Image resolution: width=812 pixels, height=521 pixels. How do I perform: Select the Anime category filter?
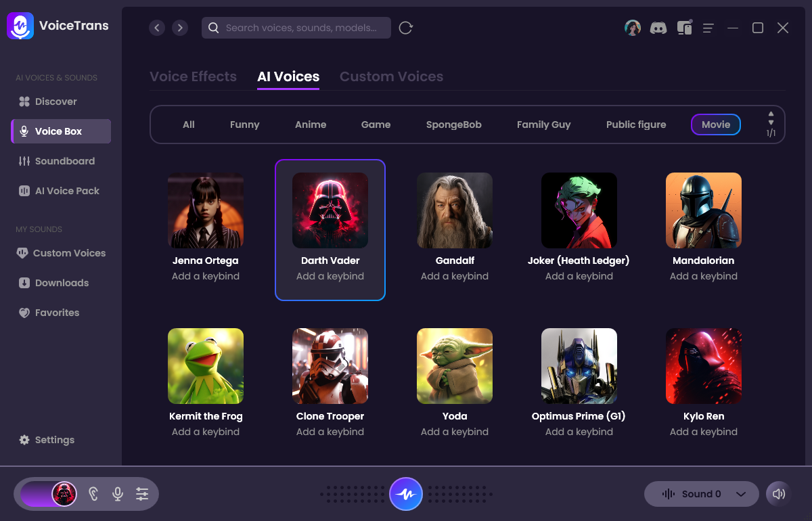[311, 124]
